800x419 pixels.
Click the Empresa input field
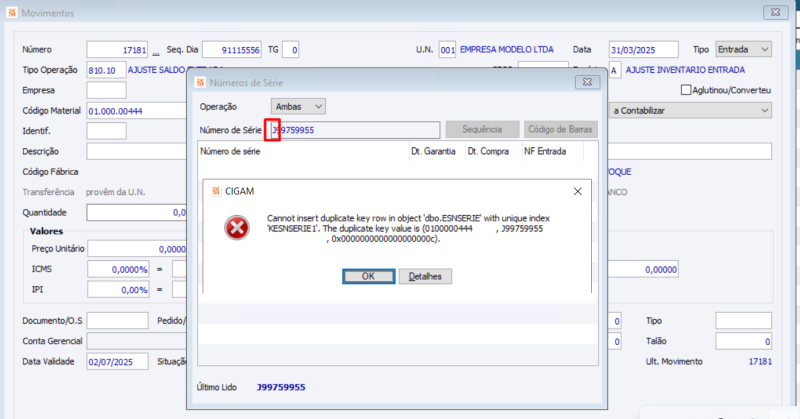(106, 90)
